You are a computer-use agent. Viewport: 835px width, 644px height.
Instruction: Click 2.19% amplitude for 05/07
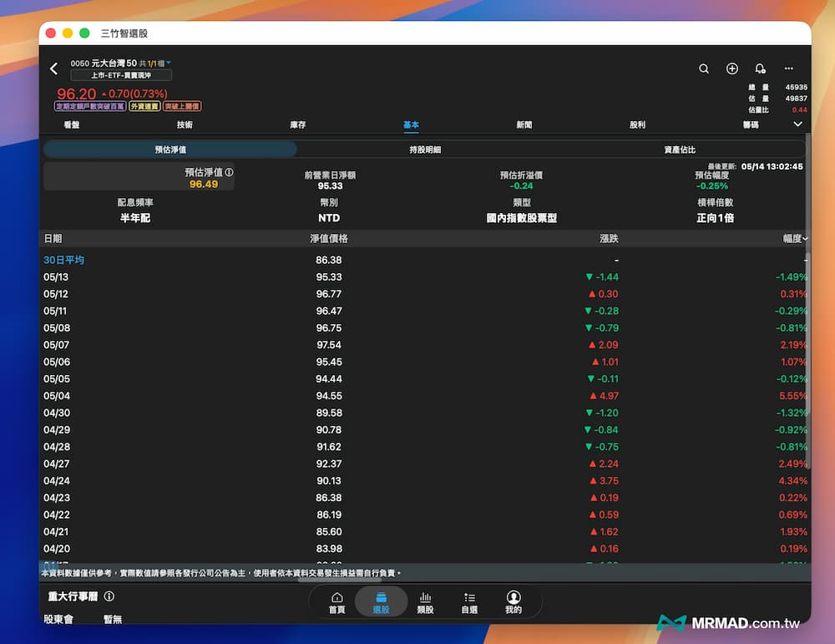(793, 345)
